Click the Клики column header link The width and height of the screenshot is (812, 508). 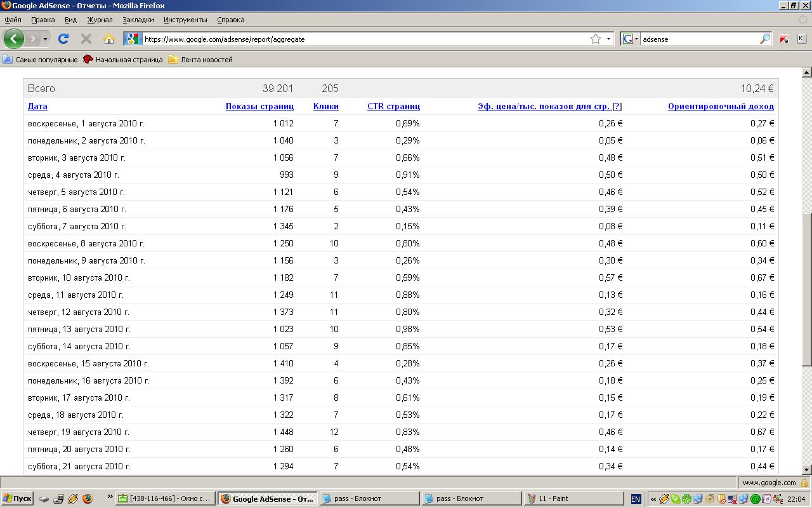click(x=325, y=106)
